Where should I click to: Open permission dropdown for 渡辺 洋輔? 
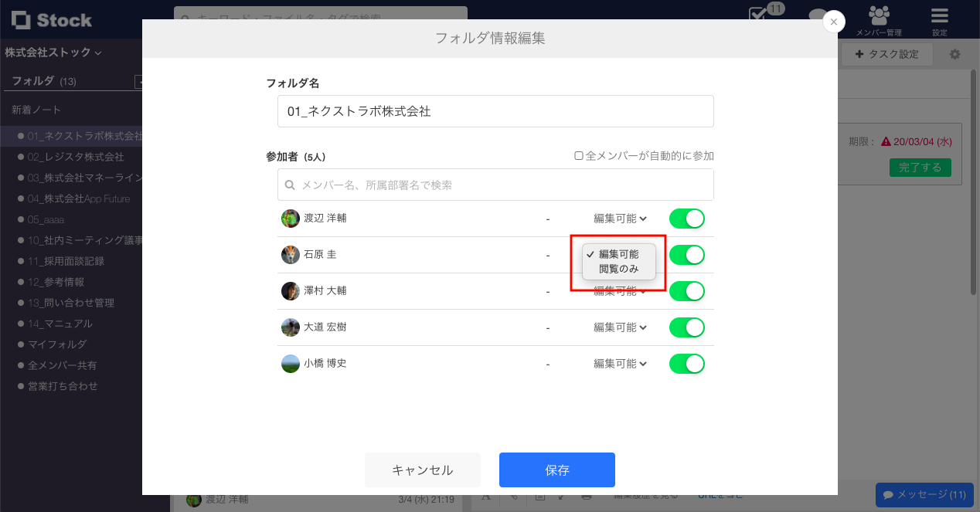[x=620, y=219]
